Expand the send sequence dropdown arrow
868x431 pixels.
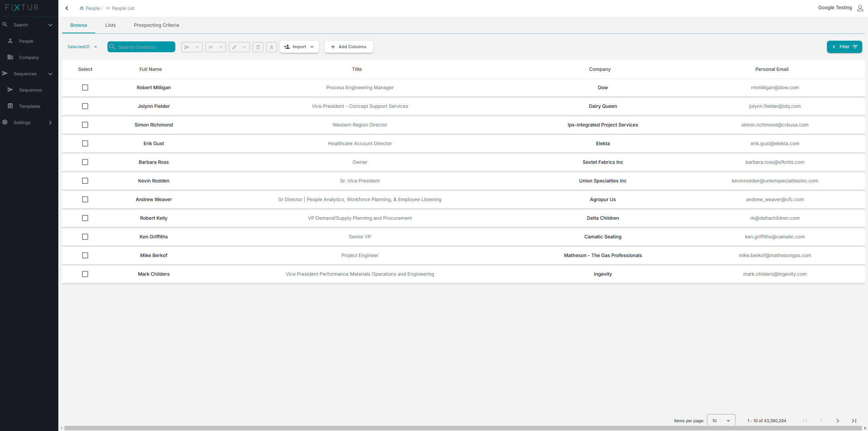[x=197, y=47]
